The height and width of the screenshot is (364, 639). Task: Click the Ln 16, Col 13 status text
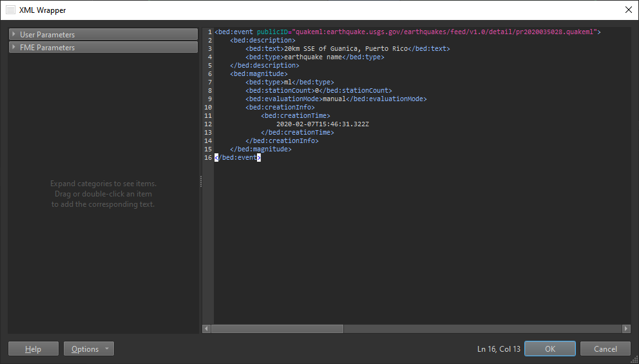[x=499, y=349]
